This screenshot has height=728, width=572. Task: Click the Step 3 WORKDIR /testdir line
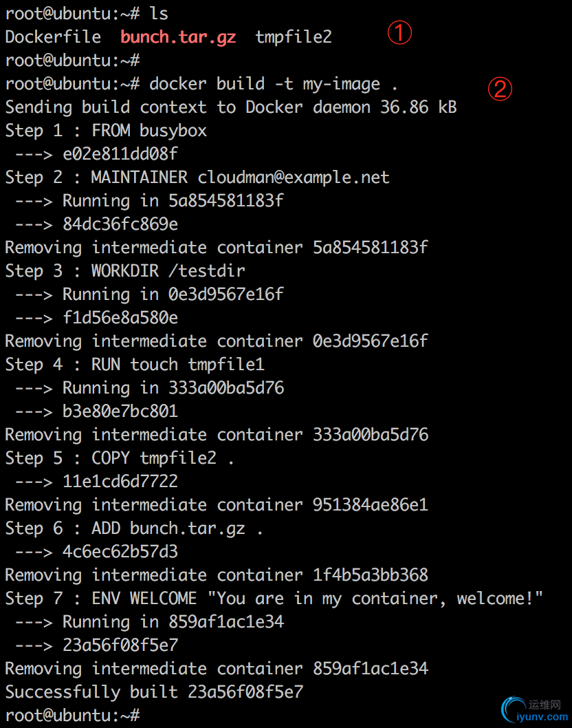pos(125,270)
